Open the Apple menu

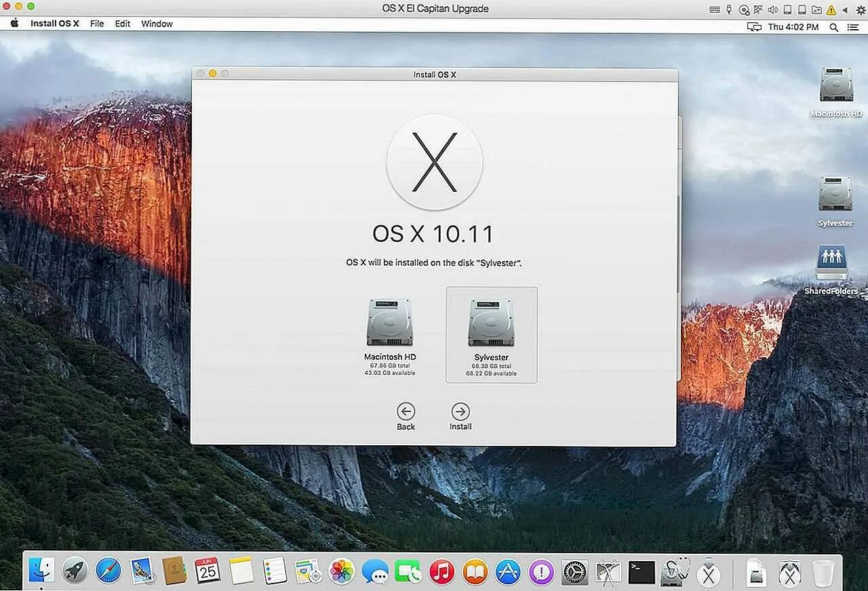tap(14, 24)
